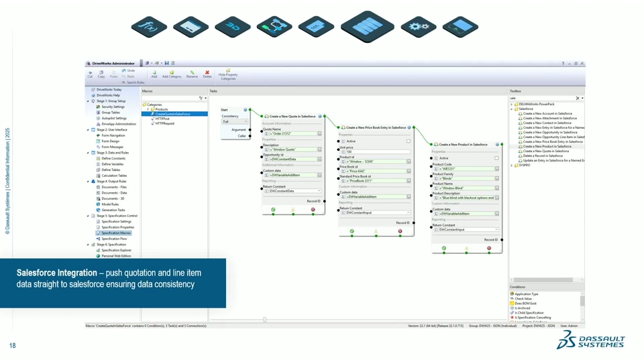The width and height of the screenshot is (644, 362).
Task: Open Define Constants
Action: 113,158
